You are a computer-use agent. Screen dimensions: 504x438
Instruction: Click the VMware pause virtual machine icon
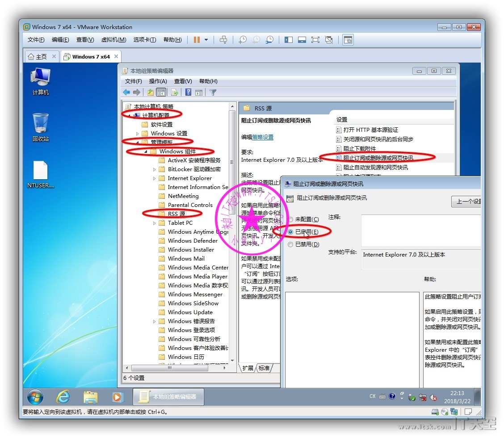pos(197,40)
